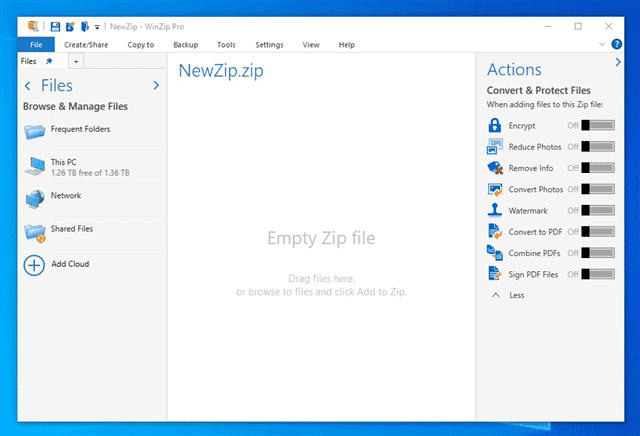Click the Reduce Photos icon
Viewport: 640px width, 436px height.
(x=495, y=147)
